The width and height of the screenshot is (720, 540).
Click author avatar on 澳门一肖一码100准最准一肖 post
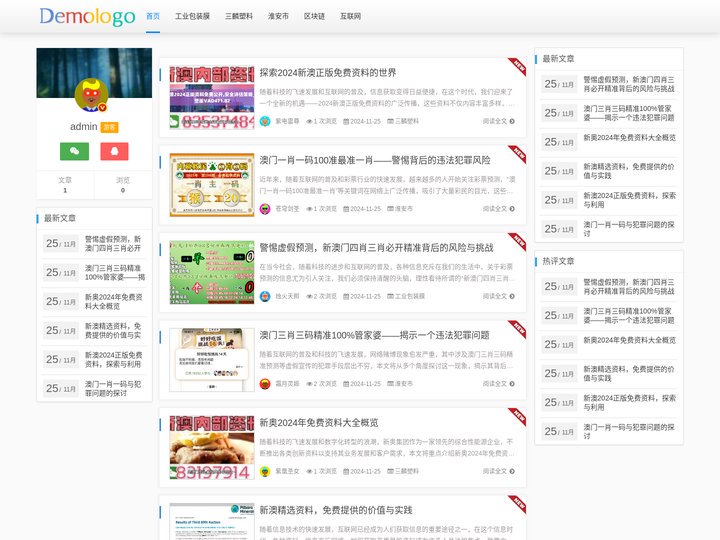pos(265,209)
